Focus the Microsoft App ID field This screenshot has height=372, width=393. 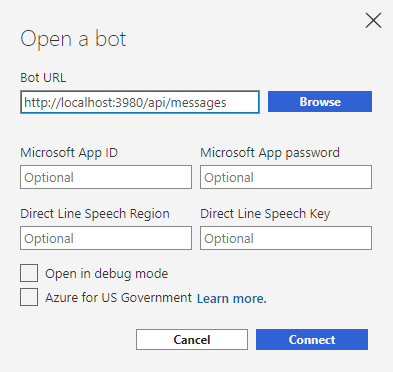tap(106, 177)
